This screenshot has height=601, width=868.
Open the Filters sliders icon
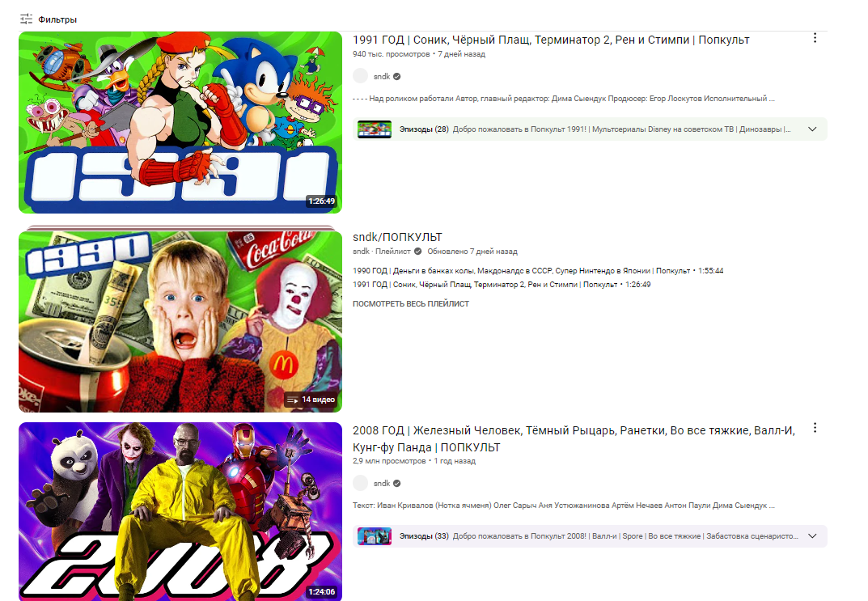click(26, 19)
